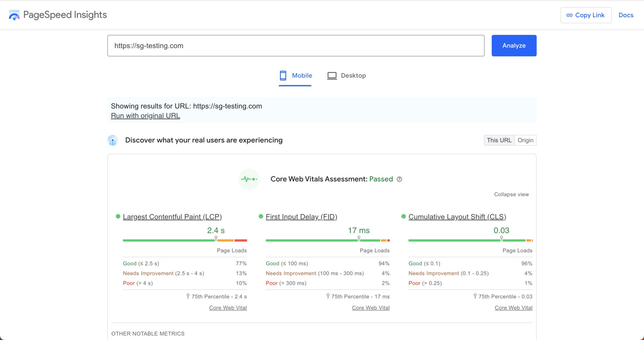Image resolution: width=644 pixels, height=340 pixels.
Task: Click Needs Improvement (100 ms - 300 ms) label
Action: [x=315, y=273]
